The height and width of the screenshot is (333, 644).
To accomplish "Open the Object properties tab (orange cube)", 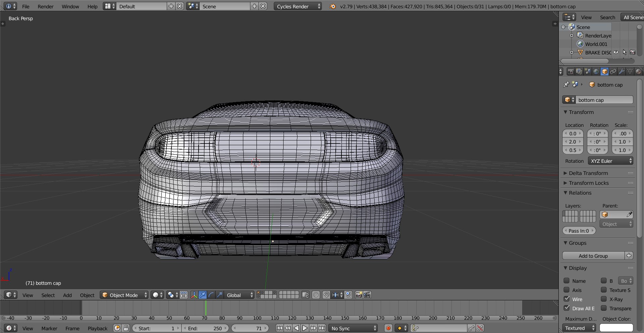I will point(604,72).
